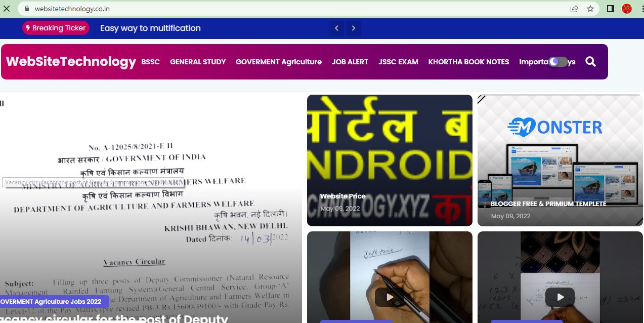
Task: Click 'May 09, 2022' under Website Price
Action: (340, 209)
